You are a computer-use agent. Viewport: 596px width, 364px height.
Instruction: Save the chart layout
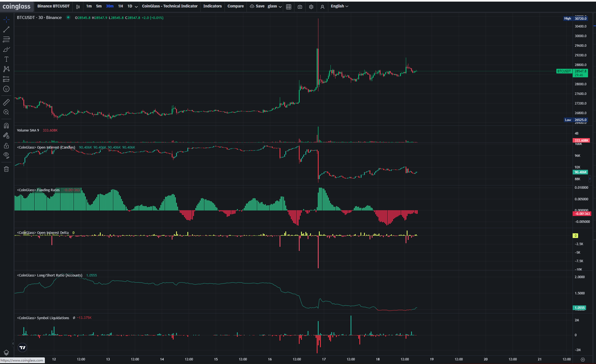[257, 6]
